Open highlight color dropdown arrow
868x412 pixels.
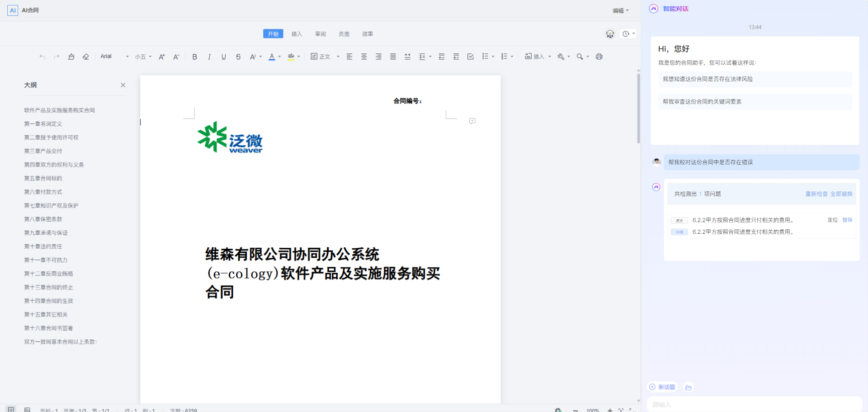(x=299, y=57)
